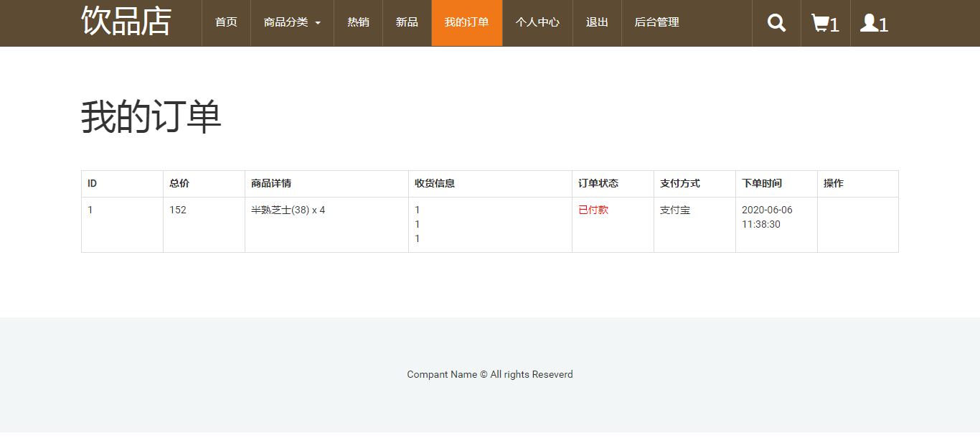Screen dimensions: 980x446
Task: Click the 操作 column header
Action: 834,183
